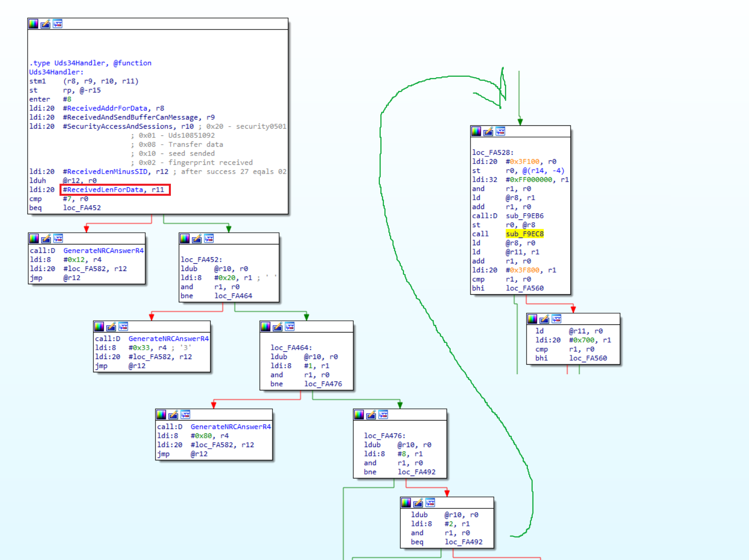Click the pencil icon on the #0x33 NRC block
Image resolution: width=749 pixels, height=560 pixels.
[x=111, y=326]
